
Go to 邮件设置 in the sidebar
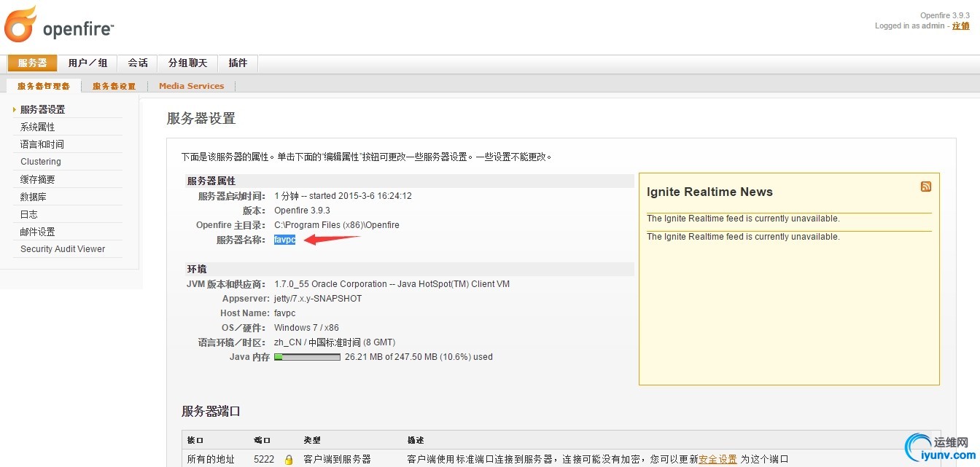[x=37, y=232]
